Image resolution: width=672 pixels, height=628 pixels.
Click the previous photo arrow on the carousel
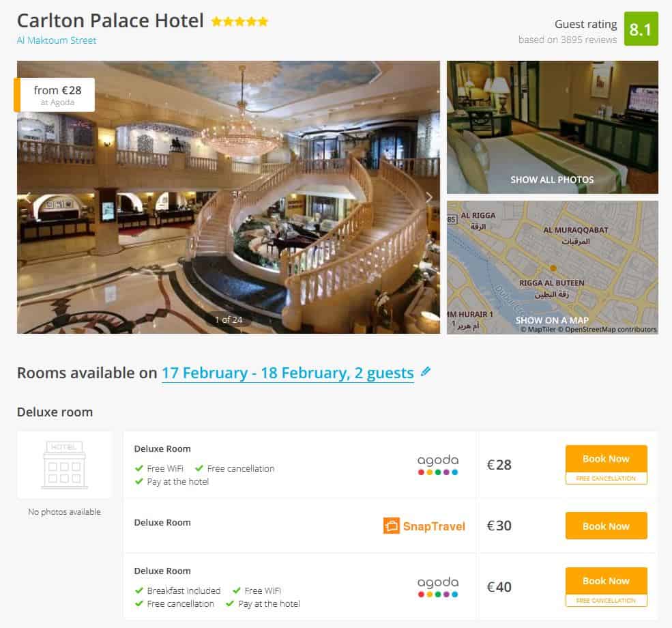pyautogui.click(x=28, y=197)
